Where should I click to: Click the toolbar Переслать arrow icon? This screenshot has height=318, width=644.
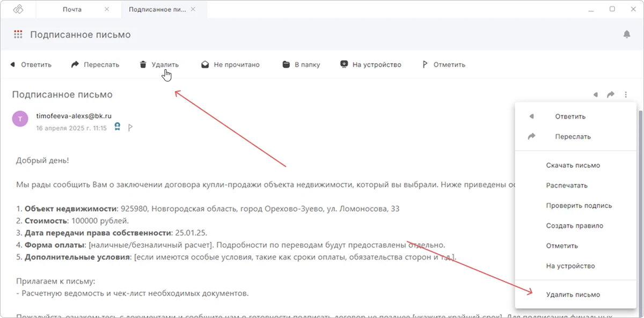[x=75, y=64]
